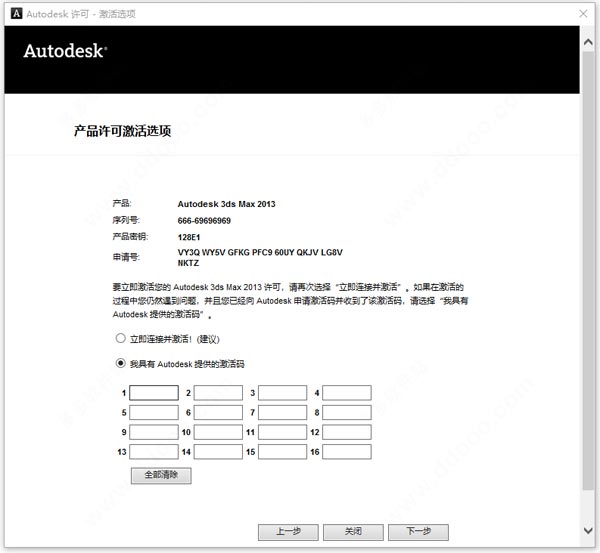Click the 产品密钥 label
The height and width of the screenshot is (553, 600).
(130, 237)
